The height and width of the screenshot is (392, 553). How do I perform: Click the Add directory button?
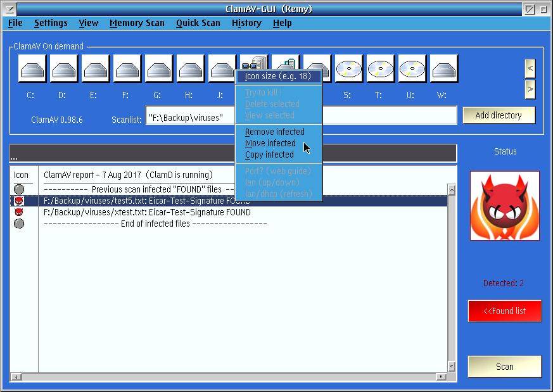click(499, 115)
